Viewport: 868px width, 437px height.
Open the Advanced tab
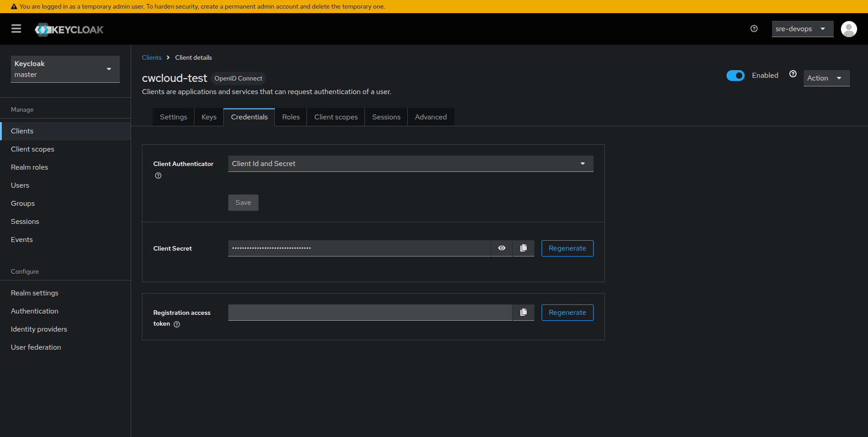click(x=431, y=117)
